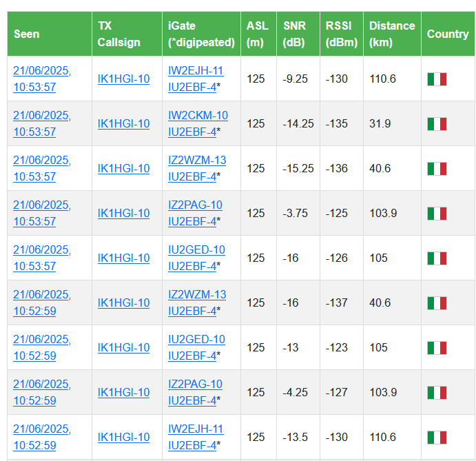Click the flag icon in the -15.25 SNR row
This screenshot has width=476, height=461.
pyautogui.click(x=437, y=169)
